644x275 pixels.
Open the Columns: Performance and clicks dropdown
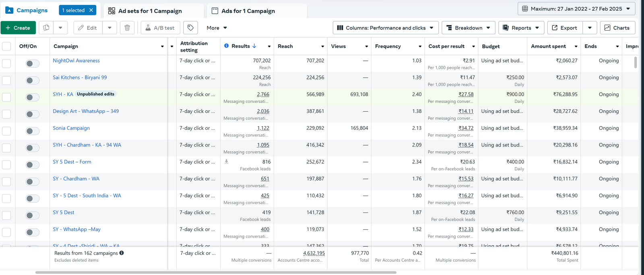385,28
